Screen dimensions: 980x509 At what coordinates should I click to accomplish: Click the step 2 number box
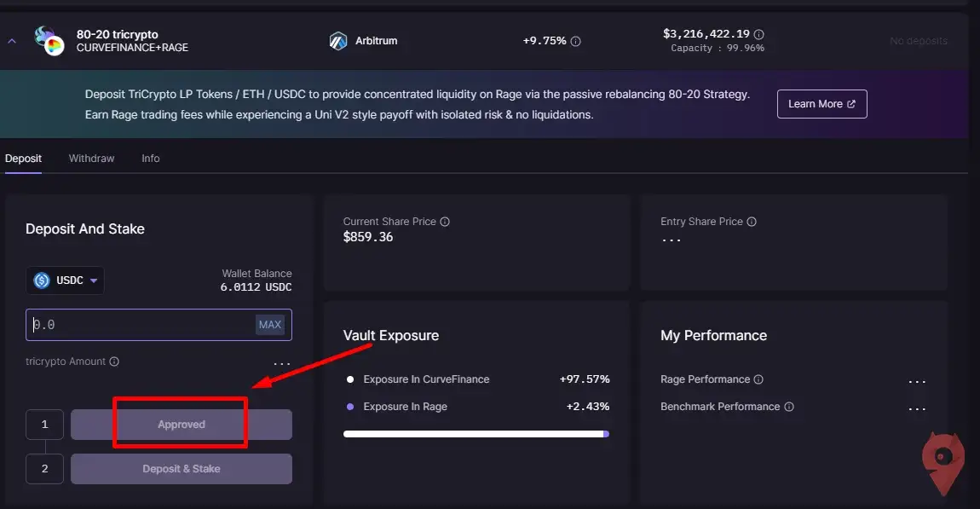click(x=44, y=469)
